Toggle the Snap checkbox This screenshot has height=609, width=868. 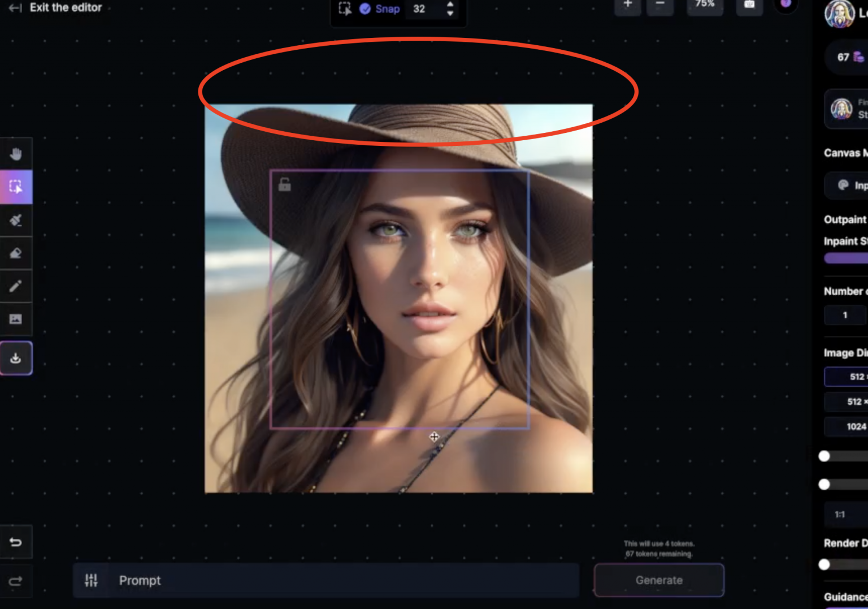(x=366, y=8)
